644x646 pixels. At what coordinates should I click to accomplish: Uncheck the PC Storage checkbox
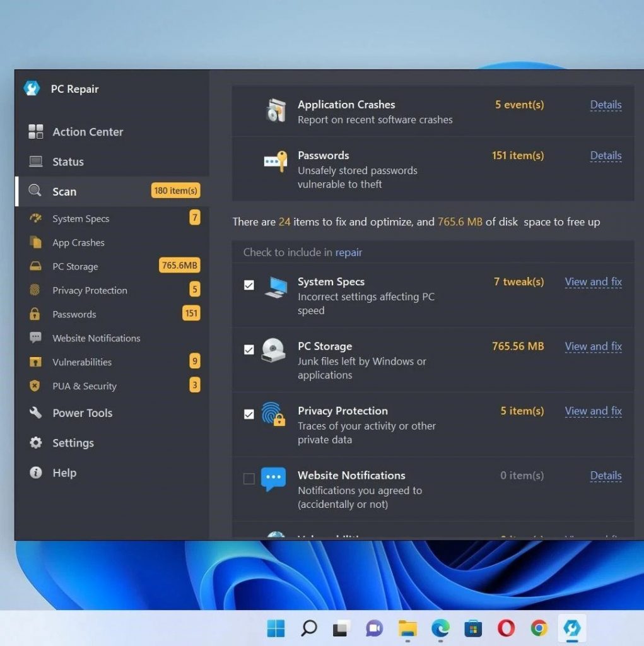249,349
